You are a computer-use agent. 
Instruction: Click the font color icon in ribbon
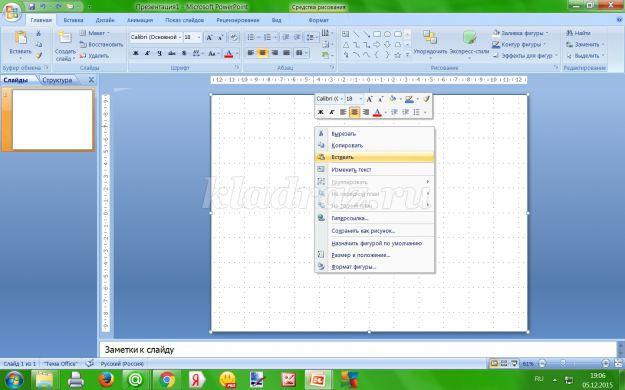[x=228, y=53]
